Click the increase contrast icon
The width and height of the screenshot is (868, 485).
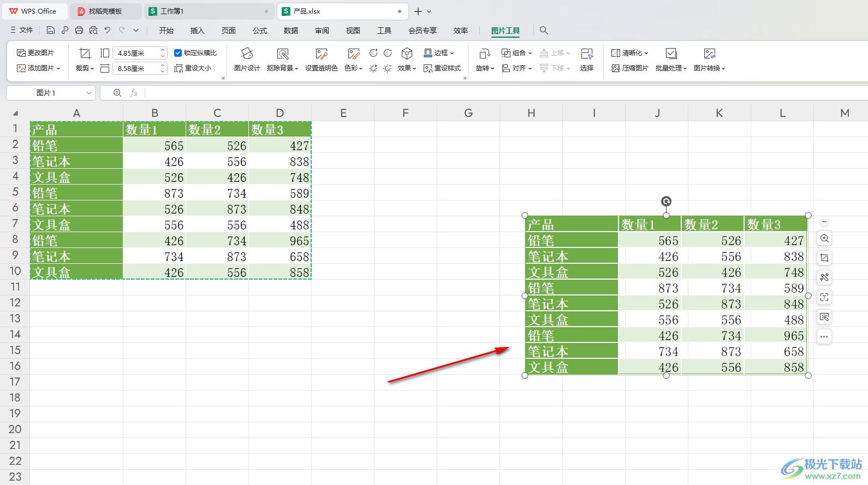(x=373, y=53)
